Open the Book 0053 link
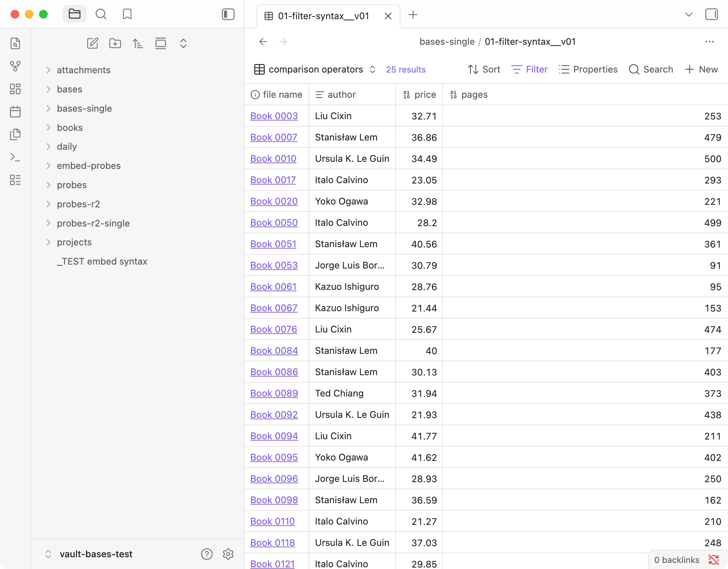The width and height of the screenshot is (728, 569). tap(274, 265)
